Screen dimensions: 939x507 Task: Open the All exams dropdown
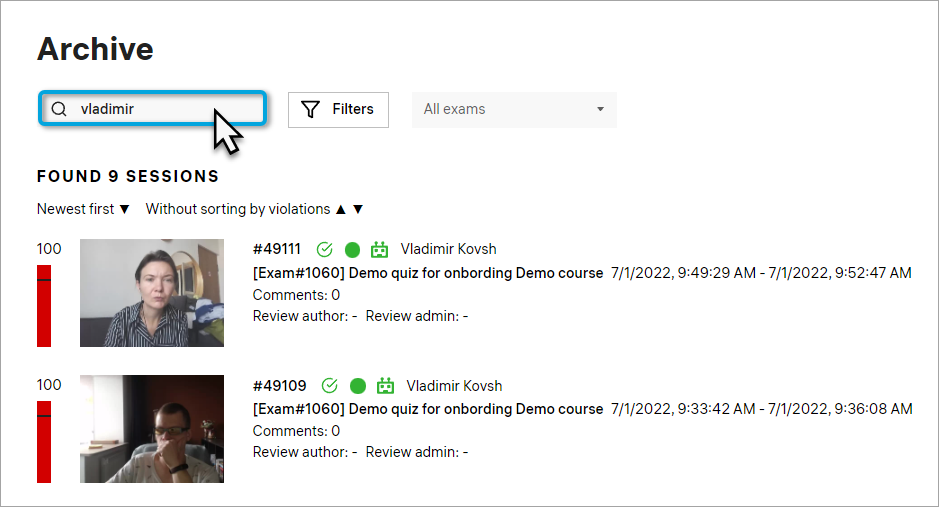click(514, 109)
